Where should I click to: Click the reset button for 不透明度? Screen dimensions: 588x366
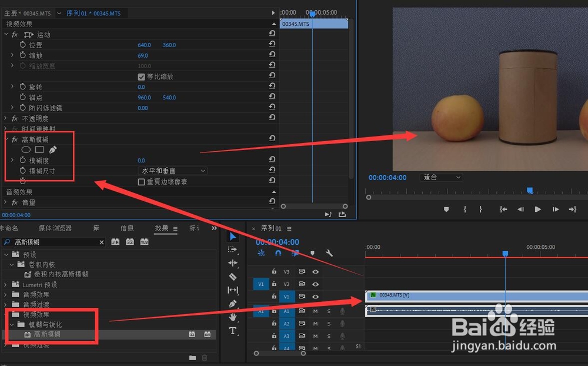point(272,118)
